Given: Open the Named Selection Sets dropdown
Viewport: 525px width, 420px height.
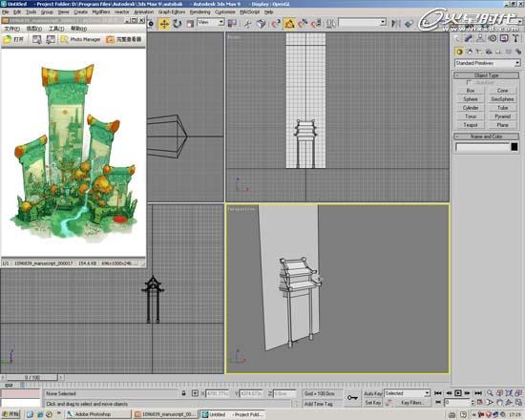Looking at the screenshot, I should point(363,23).
